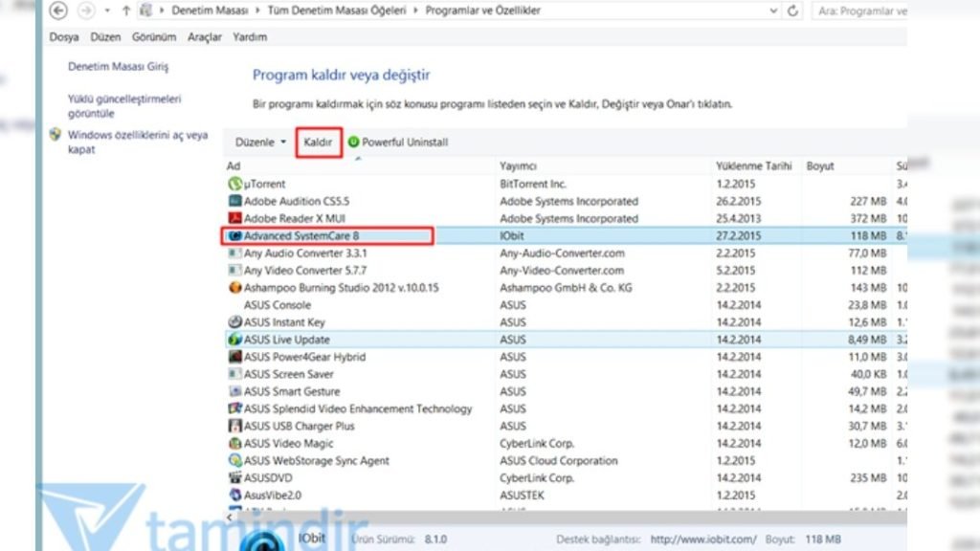The width and height of the screenshot is (980, 551).
Task: Select the ASUS Smart Gesture icon
Action: tap(234, 391)
